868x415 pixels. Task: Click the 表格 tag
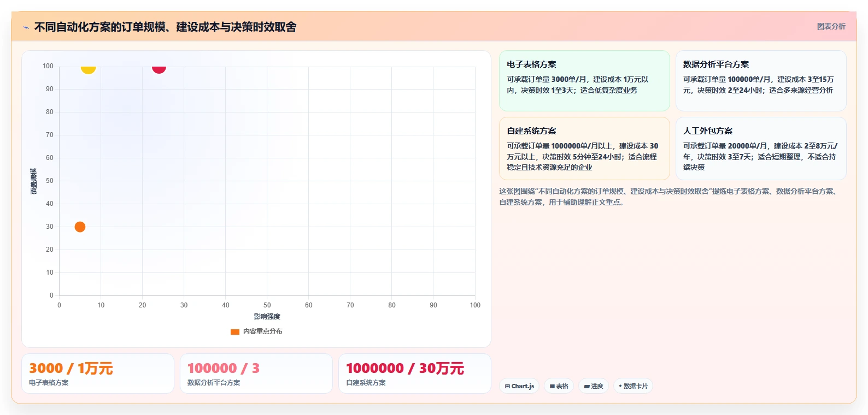pos(559,386)
